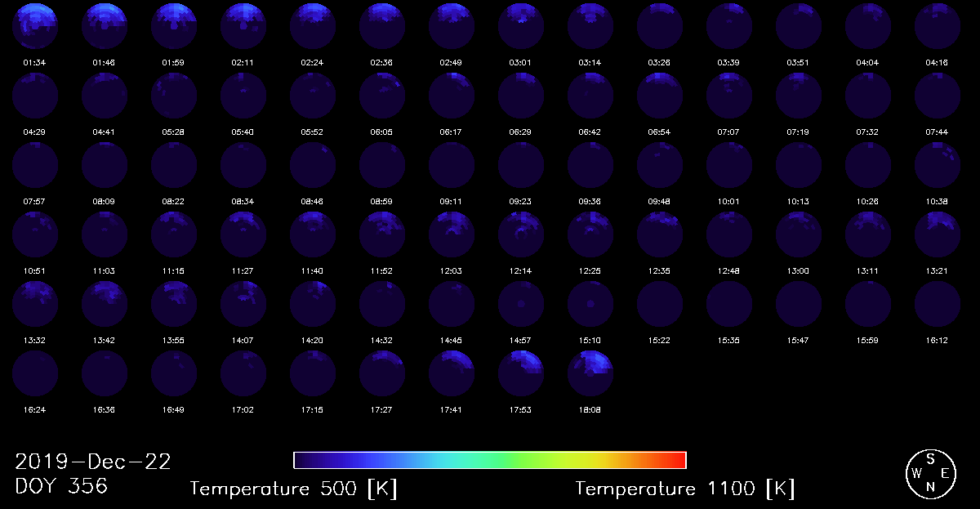Viewport: 980px width, 509px height.
Task: Click the disk thumbnail timestamped 12:14
Action: (521, 234)
